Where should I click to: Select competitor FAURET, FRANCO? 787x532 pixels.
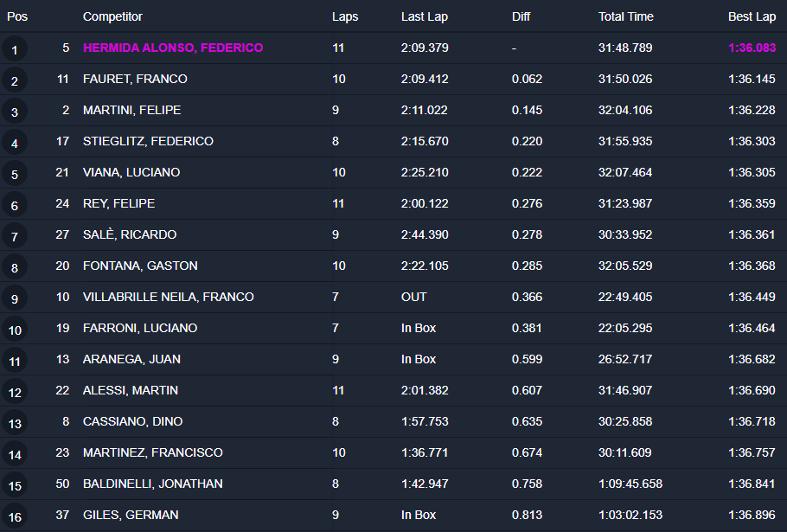click(135, 79)
